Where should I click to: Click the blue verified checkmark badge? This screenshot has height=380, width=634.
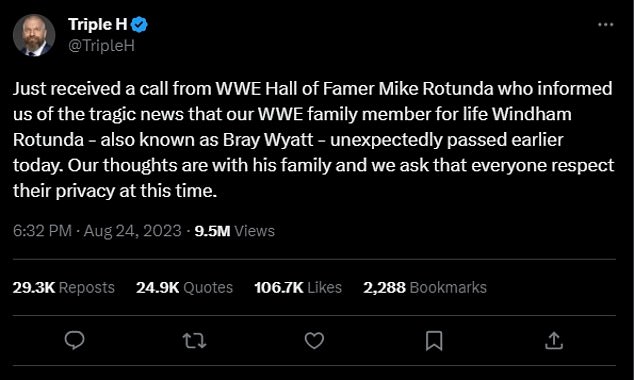139,25
